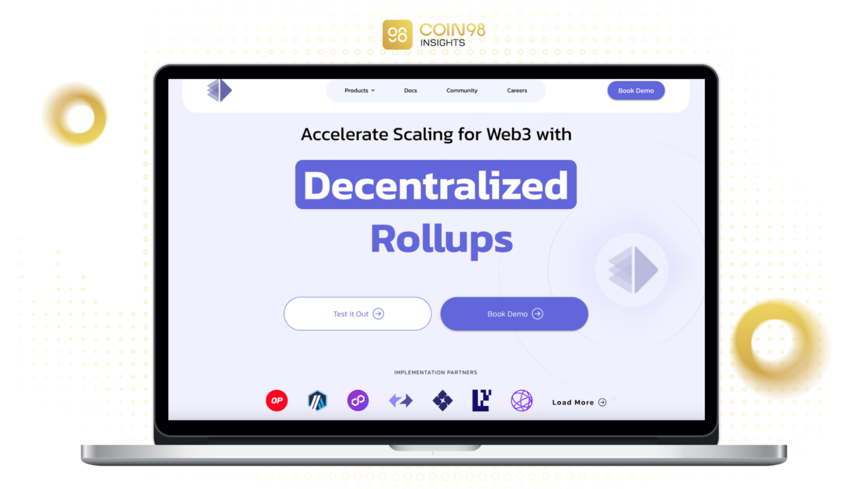Click the Careers navigation link

[x=516, y=90]
